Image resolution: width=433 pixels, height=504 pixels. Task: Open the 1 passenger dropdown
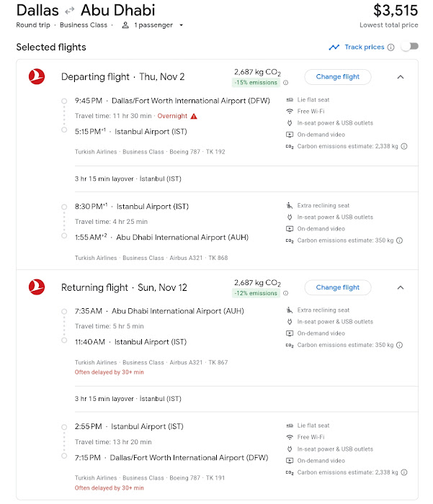pyautogui.click(x=153, y=25)
